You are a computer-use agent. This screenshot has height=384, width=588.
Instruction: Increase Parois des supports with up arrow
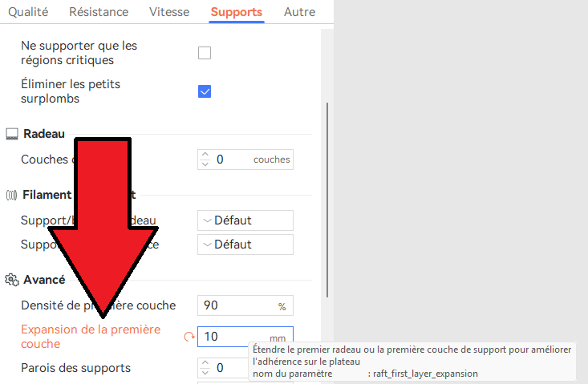click(205, 362)
